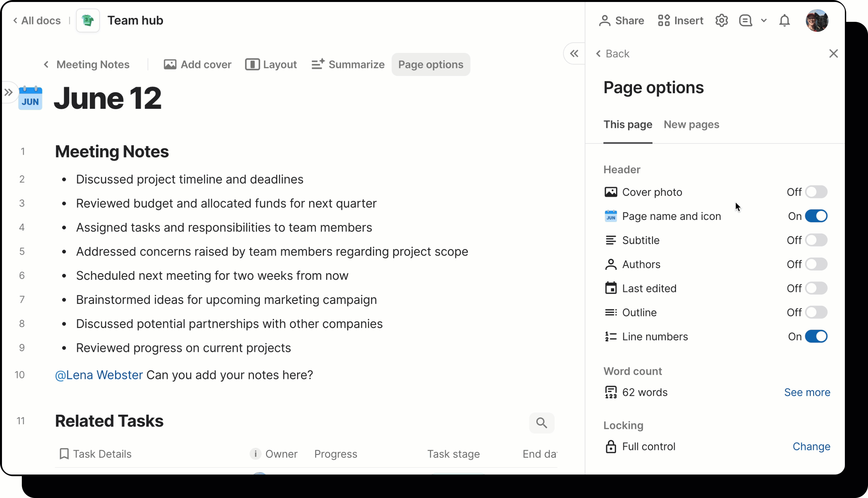Click the Page name calendar icon in panel
Screen dimensions: 868x498
pos(611,216)
